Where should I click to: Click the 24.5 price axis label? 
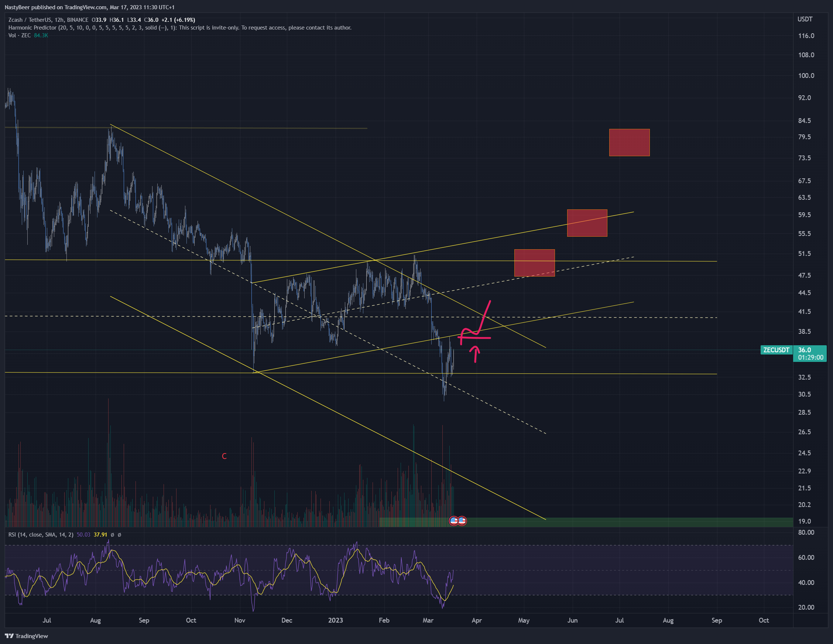pos(805,453)
